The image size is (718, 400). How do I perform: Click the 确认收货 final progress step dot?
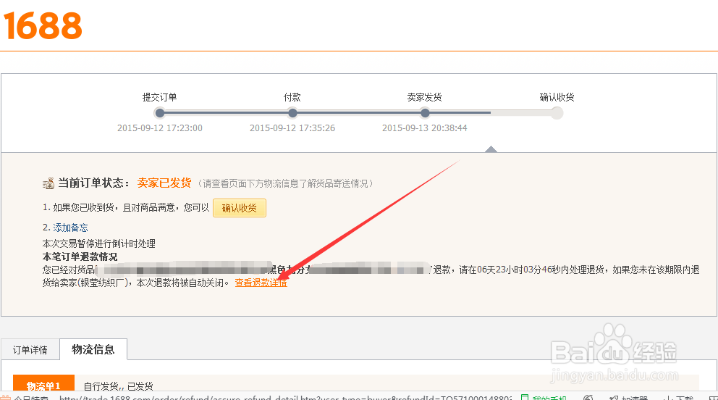coord(556,113)
